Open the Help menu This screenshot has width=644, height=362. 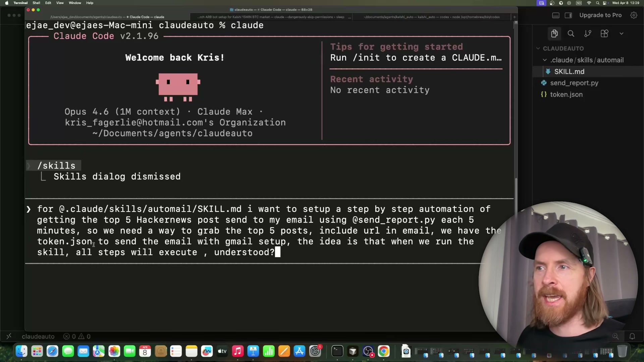click(x=90, y=3)
